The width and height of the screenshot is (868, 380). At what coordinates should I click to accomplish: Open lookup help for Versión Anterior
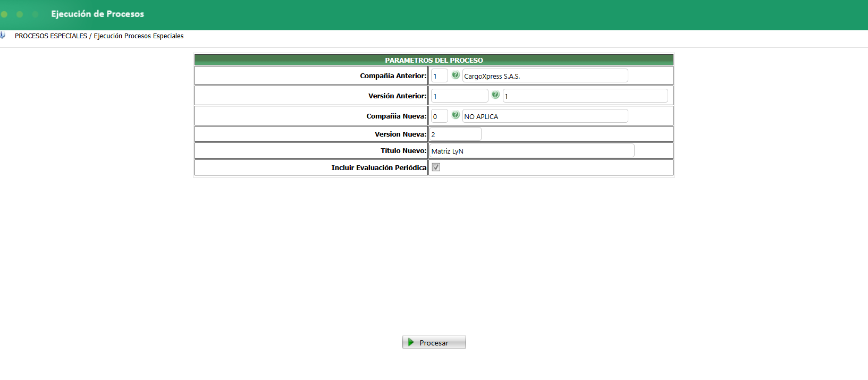coord(495,95)
